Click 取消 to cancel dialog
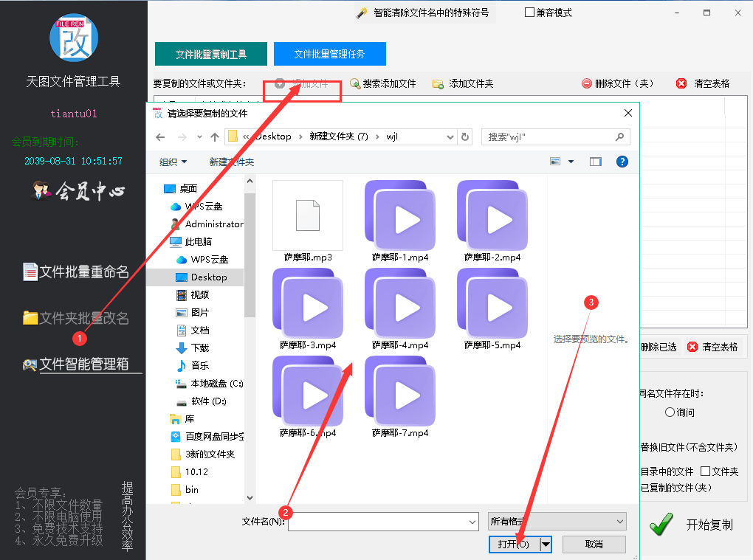This screenshot has width=753, height=560. pyautogui.click(x=594, y=545)
